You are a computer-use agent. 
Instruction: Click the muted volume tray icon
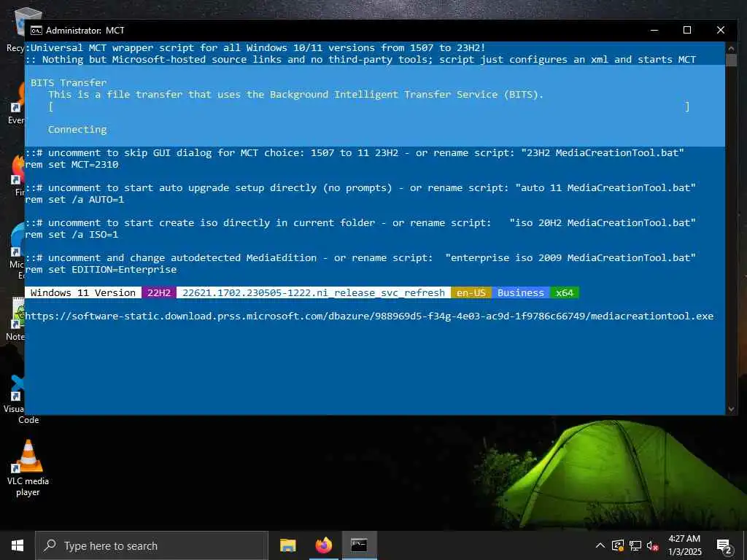[652, 545]
